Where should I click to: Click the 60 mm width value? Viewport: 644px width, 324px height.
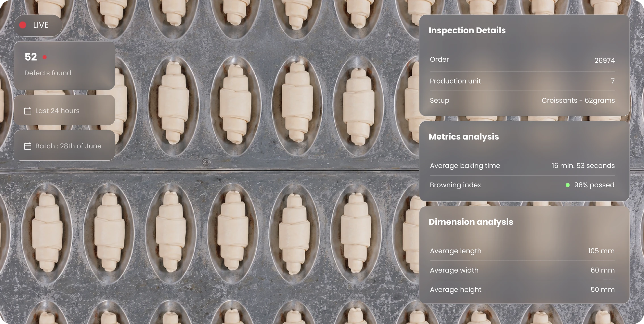tap(603, 270)
